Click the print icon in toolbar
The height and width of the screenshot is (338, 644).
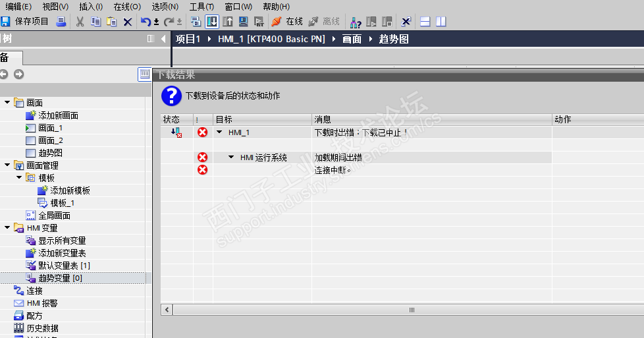pos(61,21)
